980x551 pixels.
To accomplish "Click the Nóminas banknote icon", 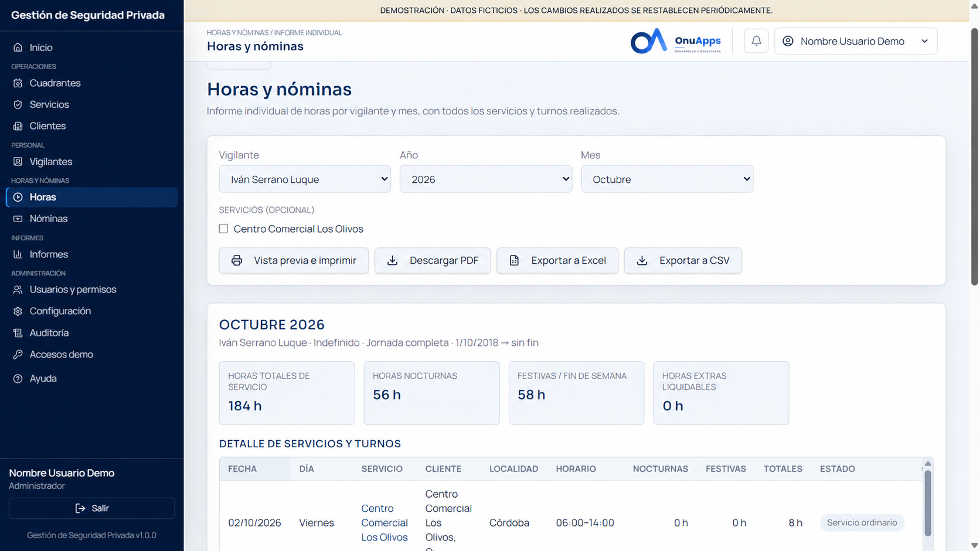I will tap(18, 219).
